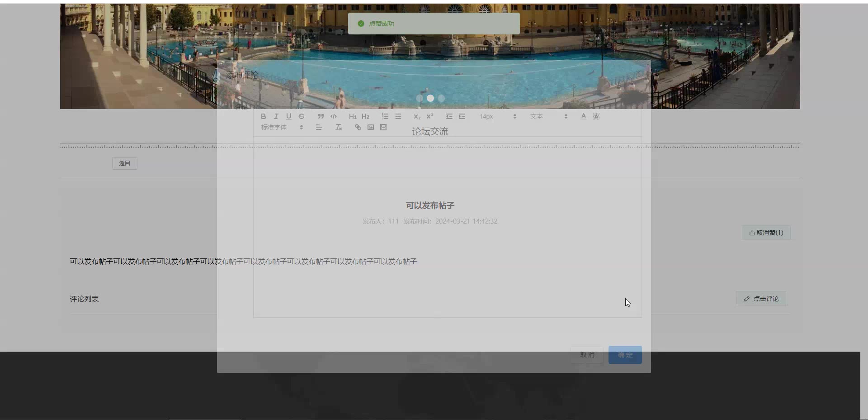Viewport: 868px width, 420px height.
Task: Click inside the comment editor text area
Action: coord(447,226)
